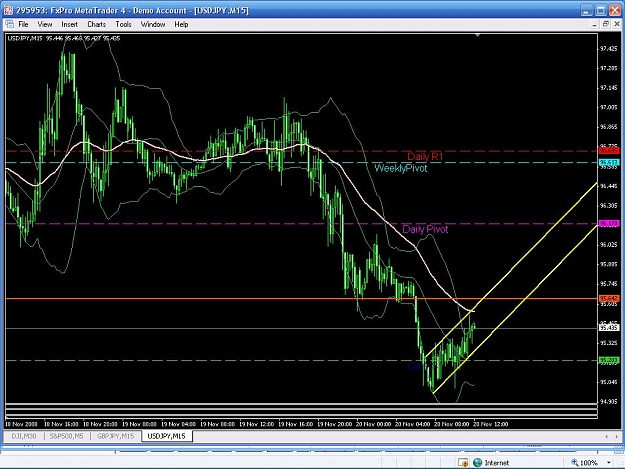
Task: Click the 96.025 price scale value
Action: (x=608, y=244)
